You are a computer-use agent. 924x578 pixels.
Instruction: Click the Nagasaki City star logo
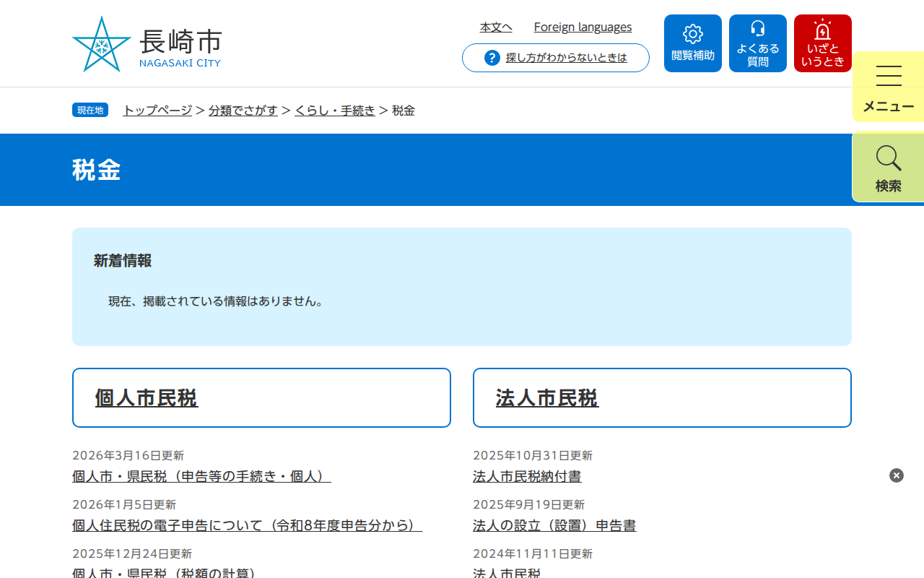102,44
